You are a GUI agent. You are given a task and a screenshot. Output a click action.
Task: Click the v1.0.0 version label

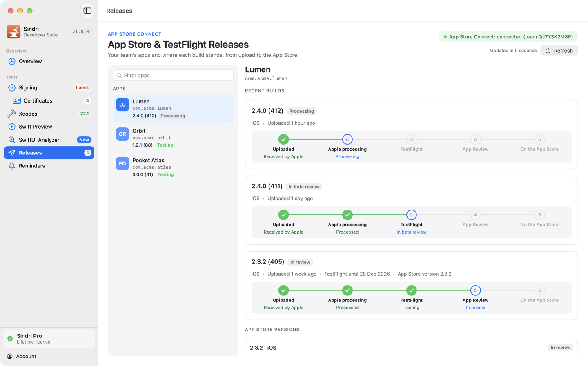tap(81, 31)
